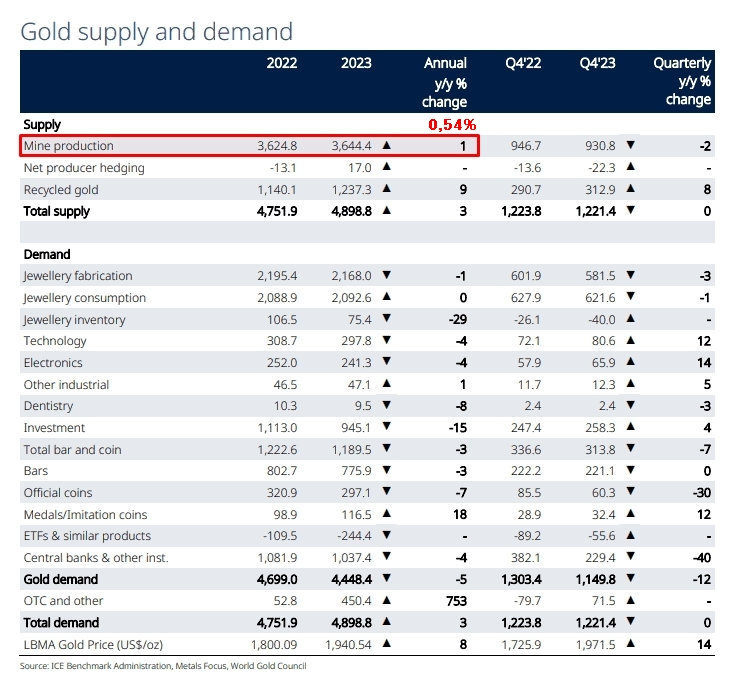
Task: Click the Total supply row label
Action: [57, 211]
